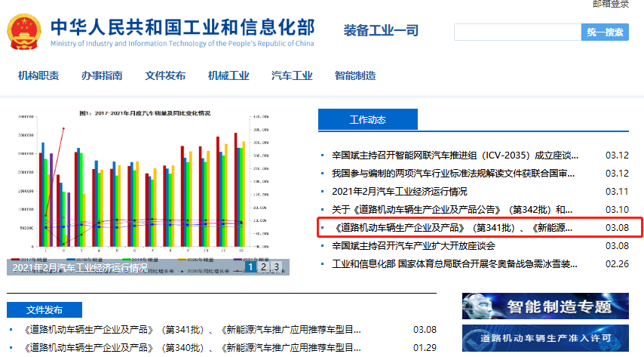
Task: Open the 机构职责 menu
Action: tap(38, 75)
